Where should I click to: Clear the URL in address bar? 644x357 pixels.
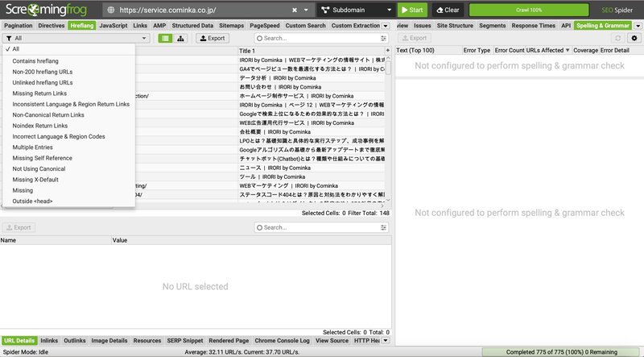(x=295, y=10)
